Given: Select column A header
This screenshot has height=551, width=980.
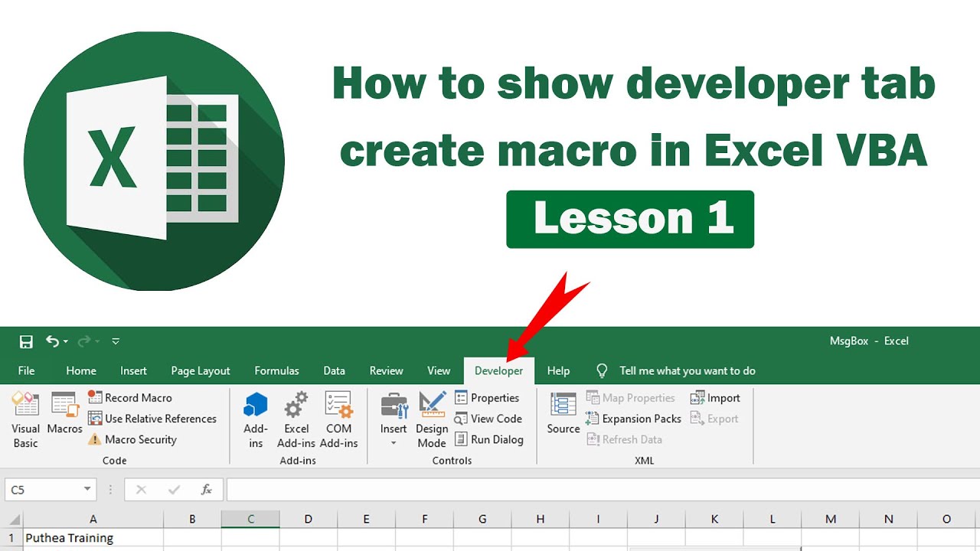Looking at the screenshot, I should 93,519.
